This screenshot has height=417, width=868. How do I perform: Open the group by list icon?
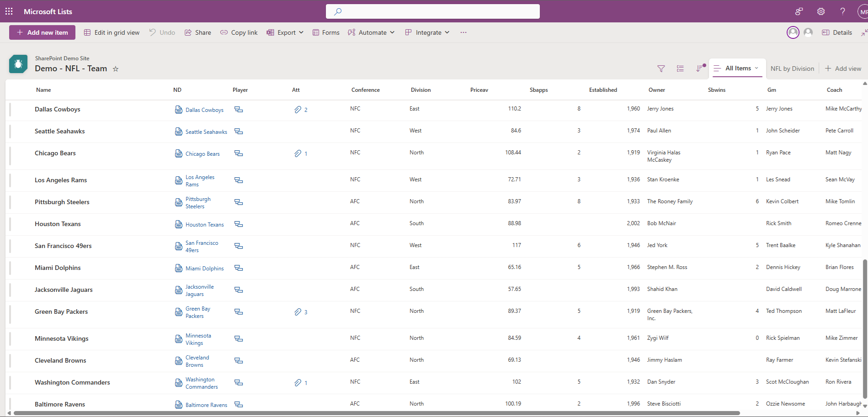680,69
